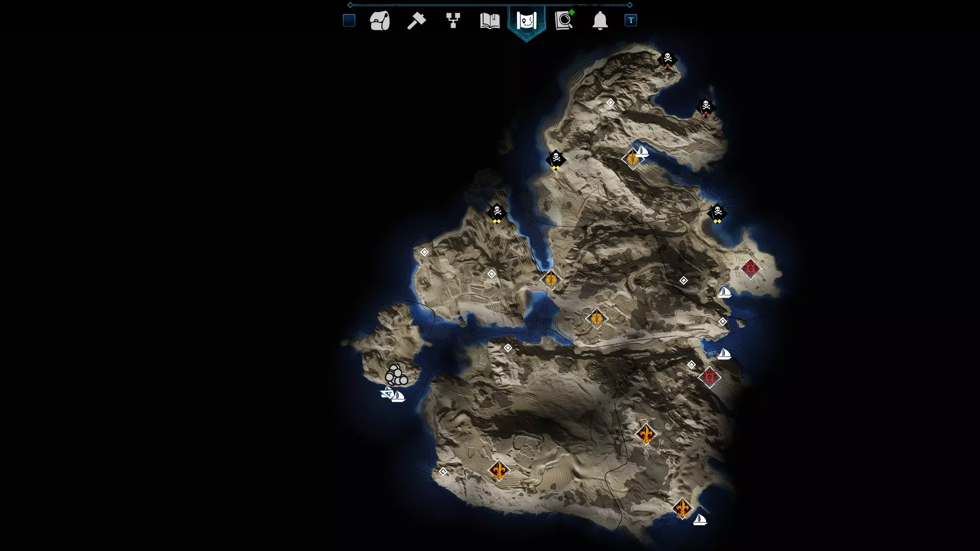The image size is (980, 551).
Task: Click orange shield marker overlapped by sailboat
Action: (632, 159)
